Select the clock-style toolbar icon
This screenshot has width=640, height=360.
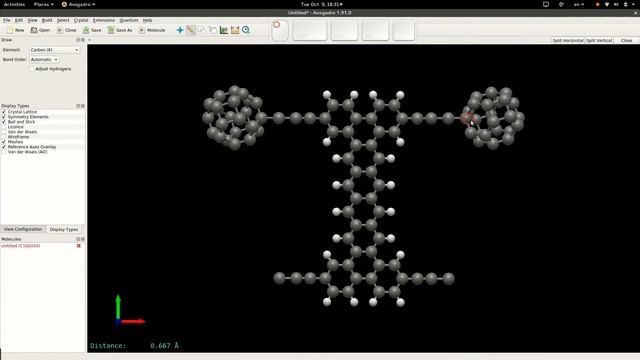[x=246, y=30]
